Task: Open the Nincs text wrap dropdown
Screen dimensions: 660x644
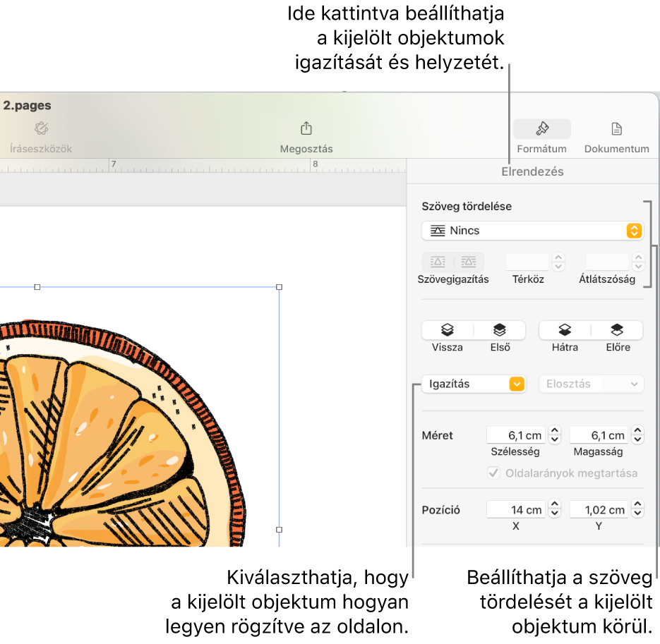Action: 532,231
